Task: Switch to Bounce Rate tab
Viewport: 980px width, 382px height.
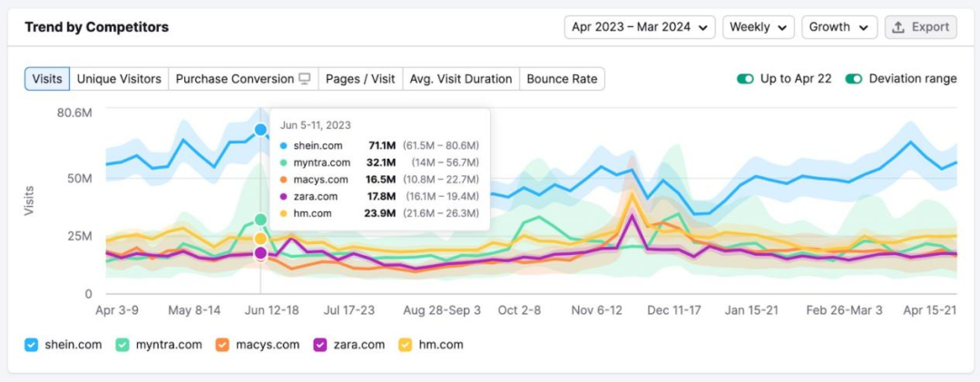Action: click(x=562, y=79)
